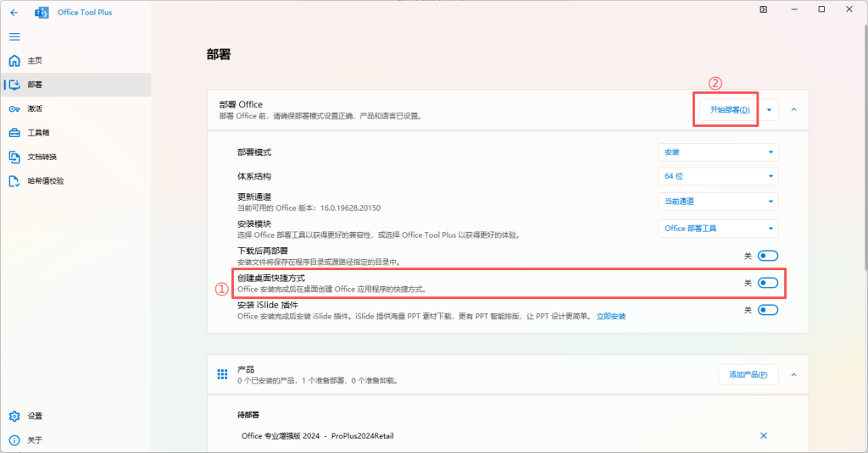
Task: Open the 激活 activation page
Action: pos(34,109)
